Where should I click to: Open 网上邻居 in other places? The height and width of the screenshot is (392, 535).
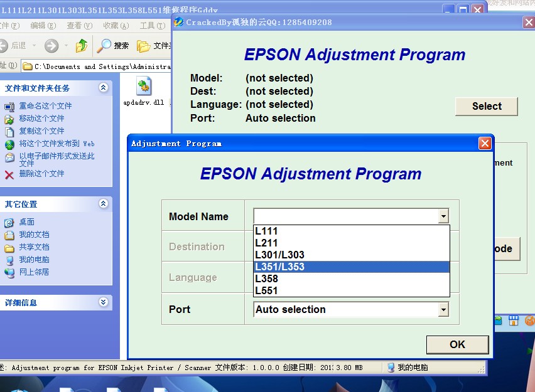[34, 272]
